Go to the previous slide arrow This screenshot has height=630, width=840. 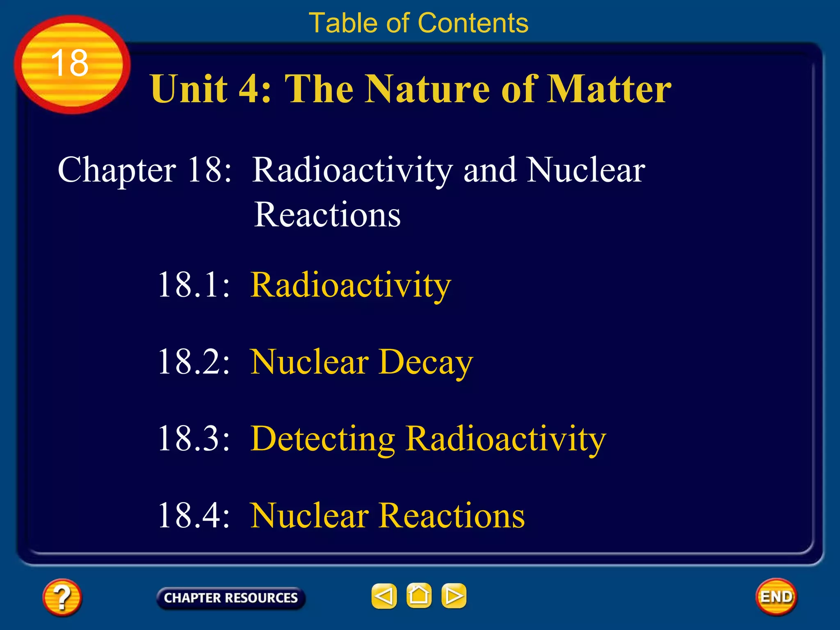coord(384,596)
